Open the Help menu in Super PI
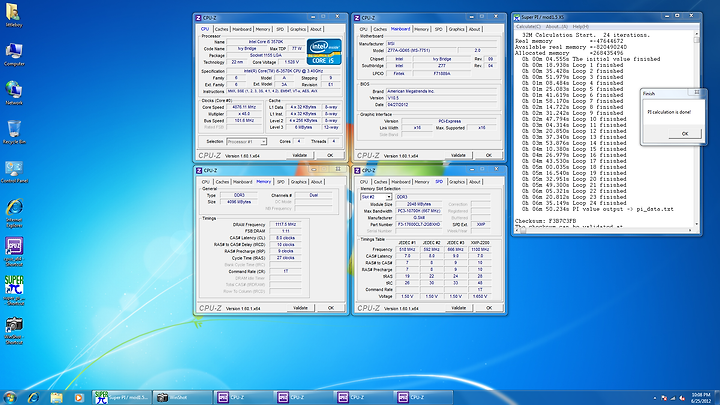This screenshot has height=405, width=720. [580, 27]
